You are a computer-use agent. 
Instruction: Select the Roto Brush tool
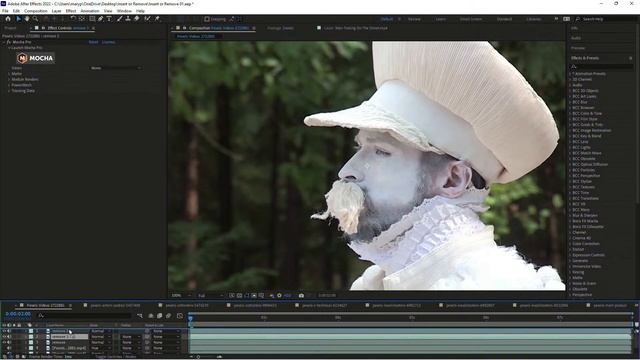tap(147, 19)
